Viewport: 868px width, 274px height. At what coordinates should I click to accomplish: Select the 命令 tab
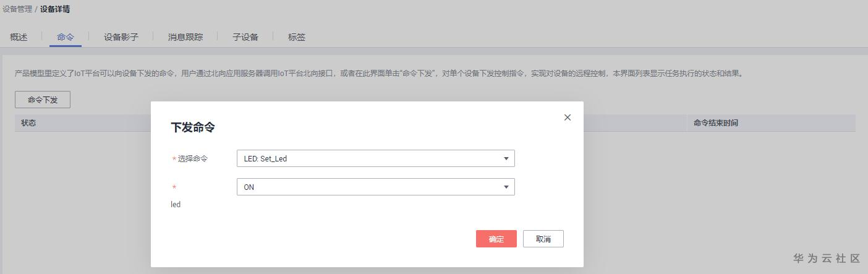click(x=66, y=37)
